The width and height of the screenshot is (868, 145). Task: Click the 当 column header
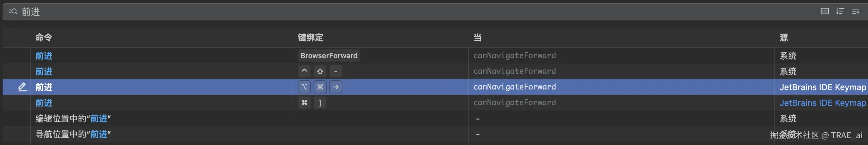477,37
